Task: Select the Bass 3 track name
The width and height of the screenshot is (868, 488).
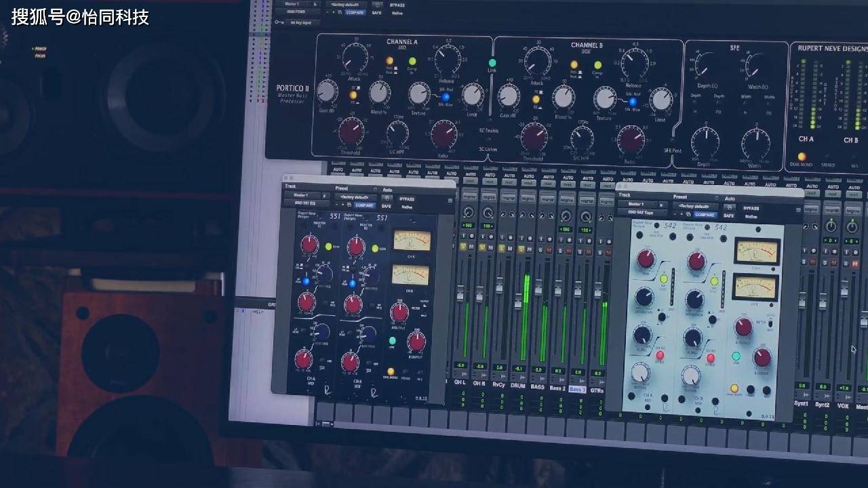Action: click(577, 390)
